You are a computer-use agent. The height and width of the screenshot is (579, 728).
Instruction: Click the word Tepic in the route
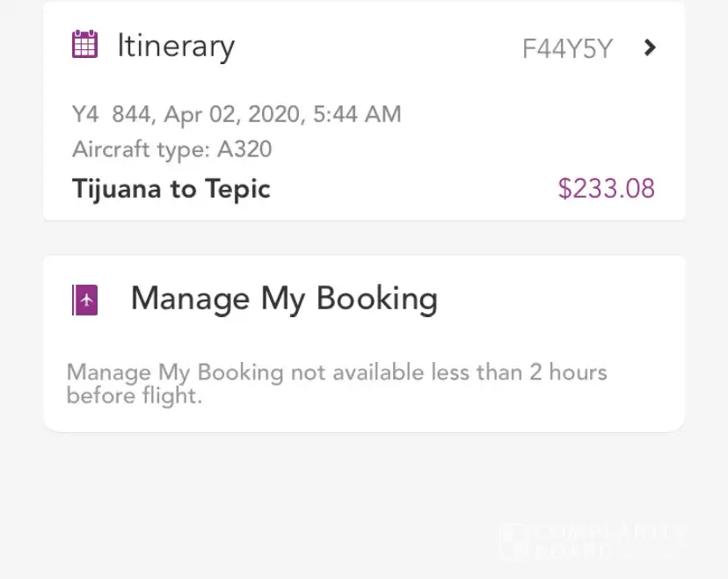[237, 189]
